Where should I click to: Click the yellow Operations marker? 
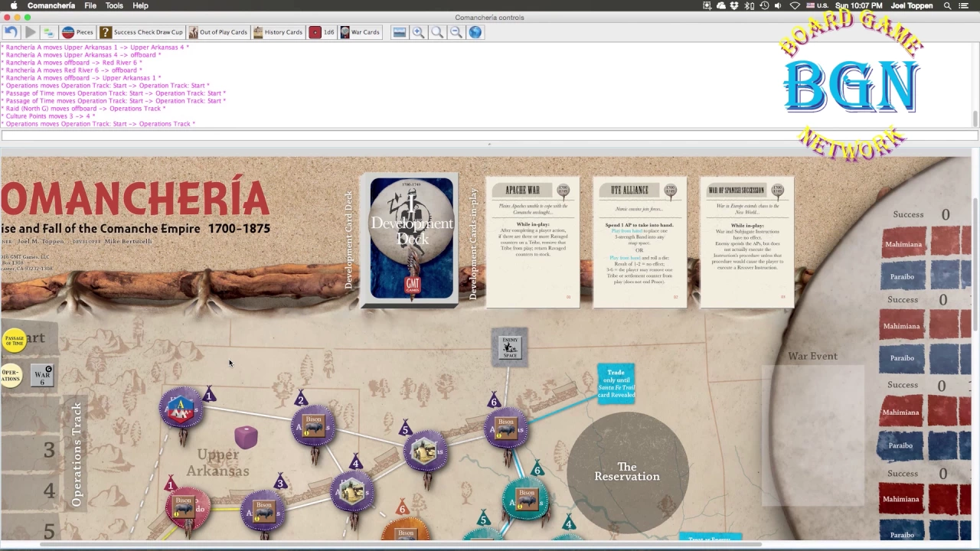pos(11,376)
